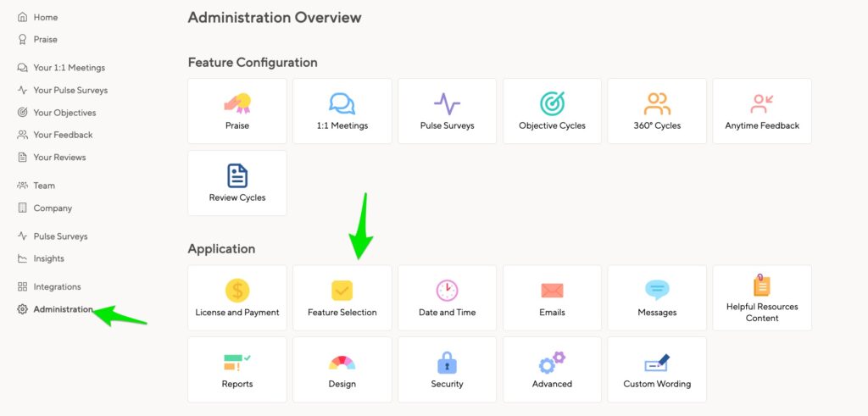This screenshot has width=868, height=416.
Task: Open the Advanced gears card
Action: click(552, 369)
